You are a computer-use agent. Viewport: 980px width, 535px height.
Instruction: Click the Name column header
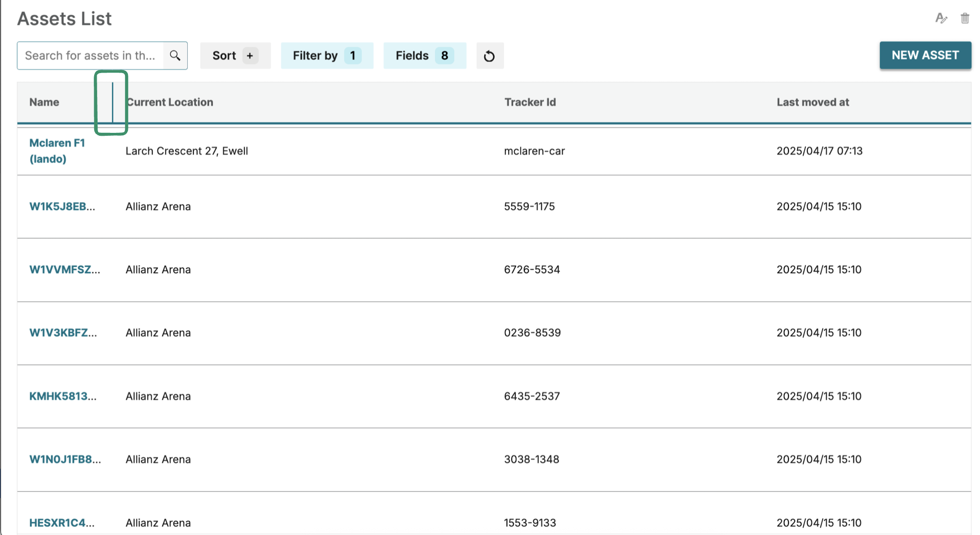(x=45, y=102)
